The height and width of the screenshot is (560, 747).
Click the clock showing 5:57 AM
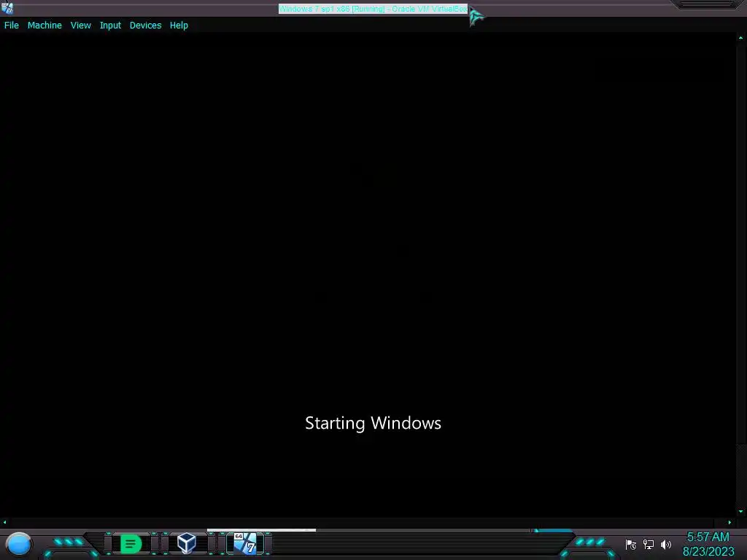point(708,537)
